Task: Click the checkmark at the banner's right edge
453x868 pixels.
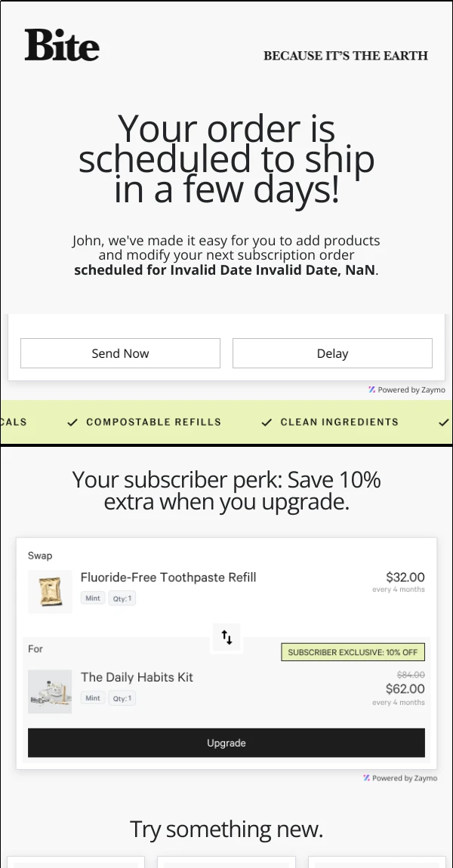Action: pyautogui.click(x=443, y=422)
